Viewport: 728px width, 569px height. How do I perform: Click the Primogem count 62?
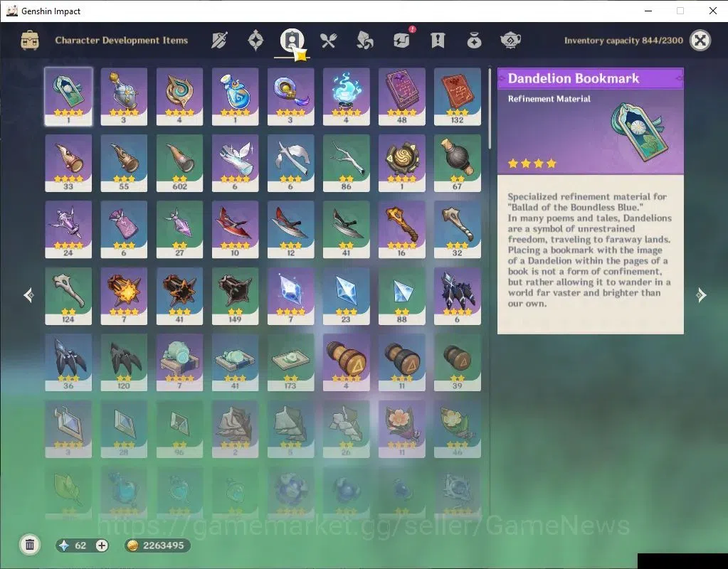pyautogui.click(x=80, y=546)
